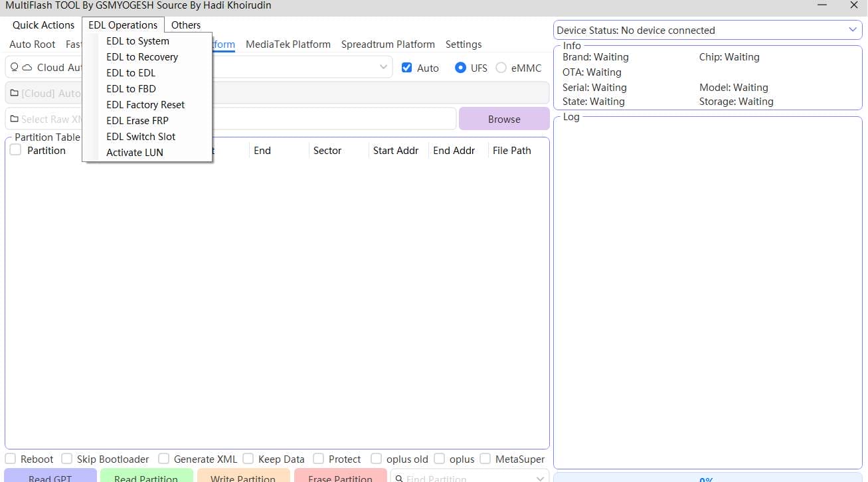Screen dimensions: 868x482
Task: Select the EDL Erase FRP operation
Action: pos(137,120)
